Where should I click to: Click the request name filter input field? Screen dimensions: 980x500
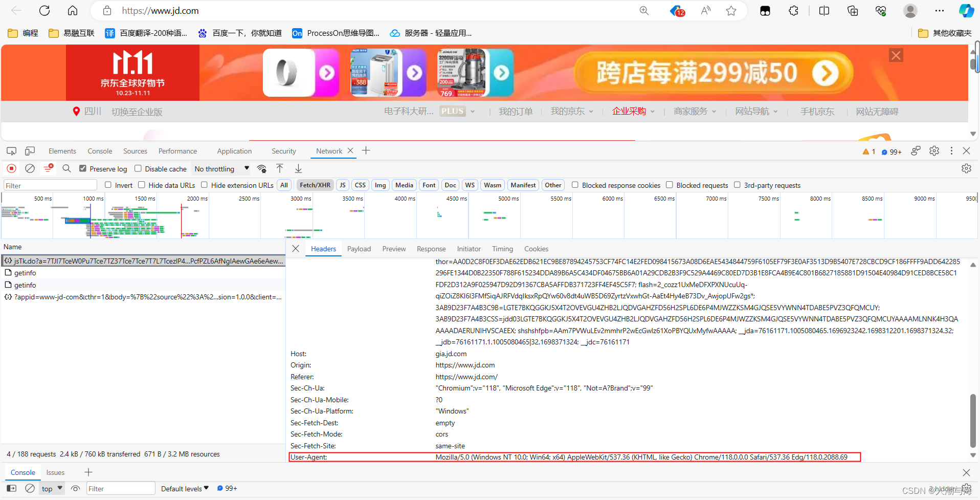tap(50, 185)
